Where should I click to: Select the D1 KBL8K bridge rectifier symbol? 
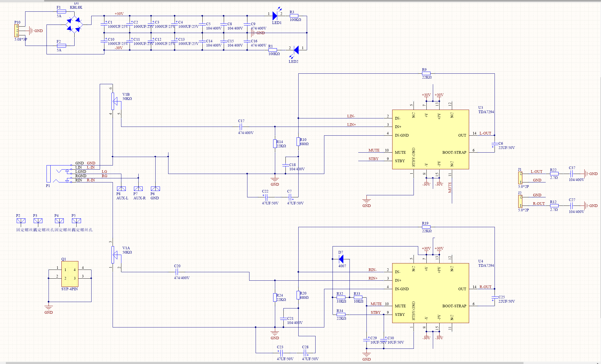tap(74, 25)
